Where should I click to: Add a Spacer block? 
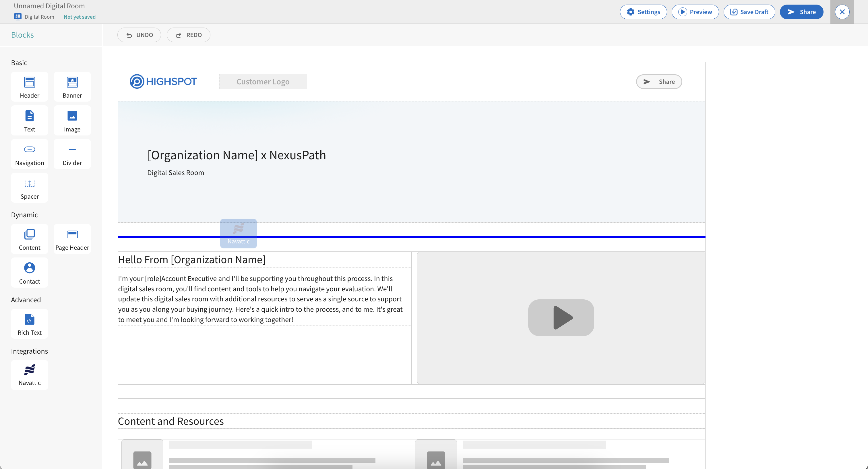tap(29, 188)
